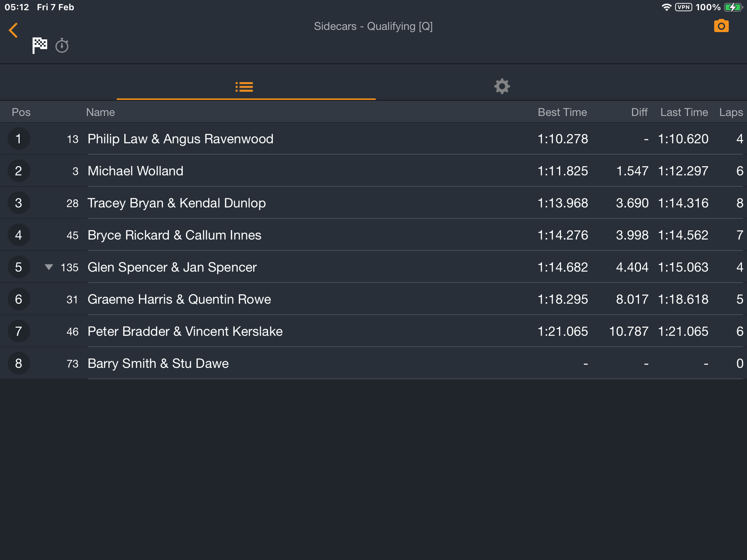747x560 pixels.
Task: Click the Diff column header
Action: tap(639, 112)
